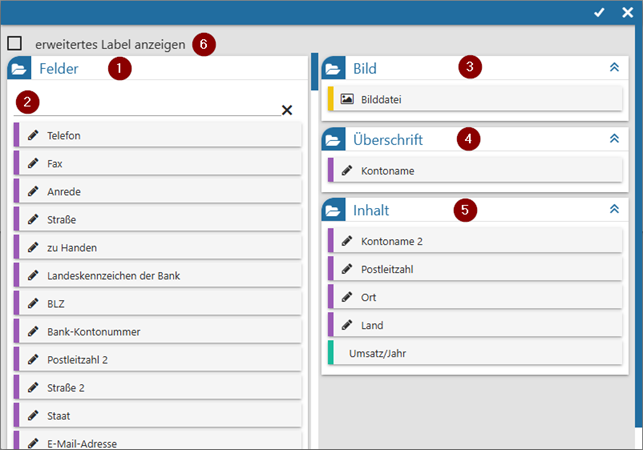
Task: Click the Felder list scrollbar thumb
Action: click(x=315, y=71)
